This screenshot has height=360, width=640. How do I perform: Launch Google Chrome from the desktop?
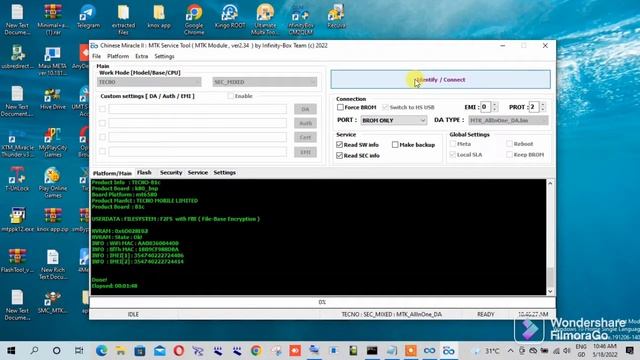coord(194,19)
